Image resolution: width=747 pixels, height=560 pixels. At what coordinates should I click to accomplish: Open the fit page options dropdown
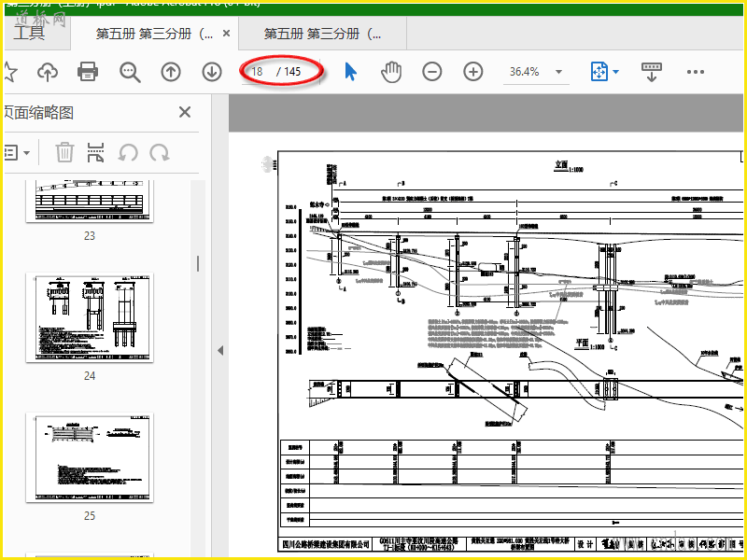[615, 72]
